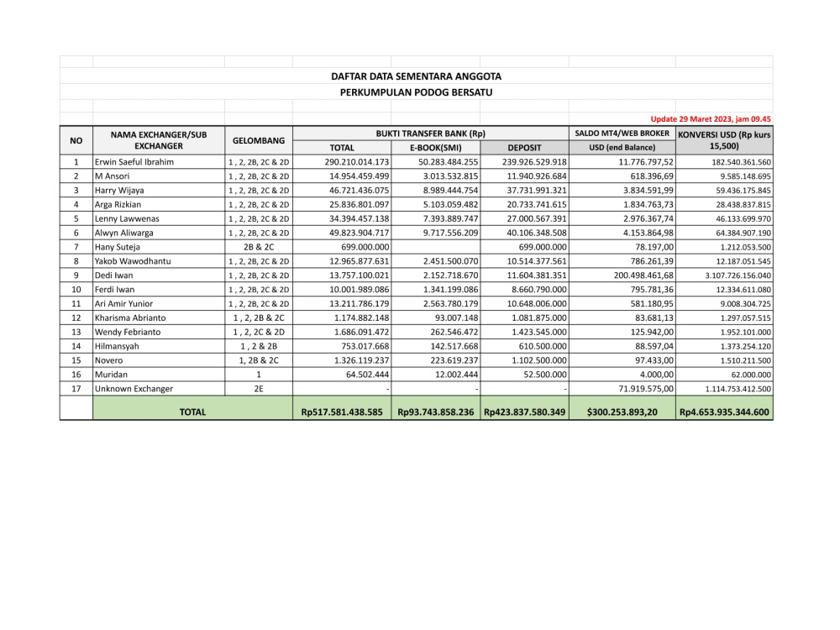
Task: Click the name Harry Wijaya
Action: 119,190
